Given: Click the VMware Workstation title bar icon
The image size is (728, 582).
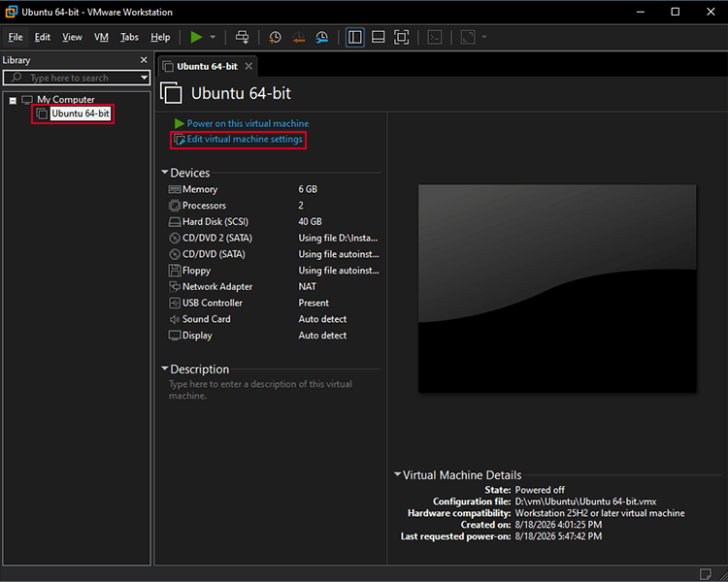Looking at the screenshot, I should (11, 12).
